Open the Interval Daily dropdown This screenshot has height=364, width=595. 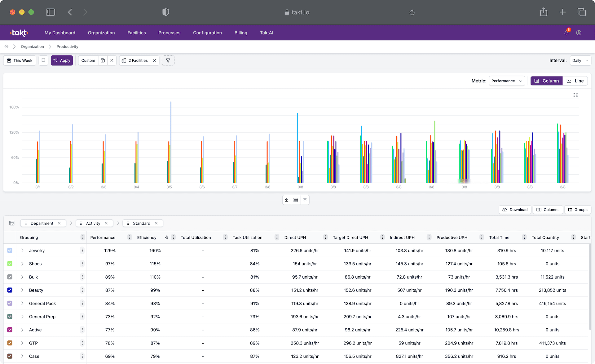580,60
